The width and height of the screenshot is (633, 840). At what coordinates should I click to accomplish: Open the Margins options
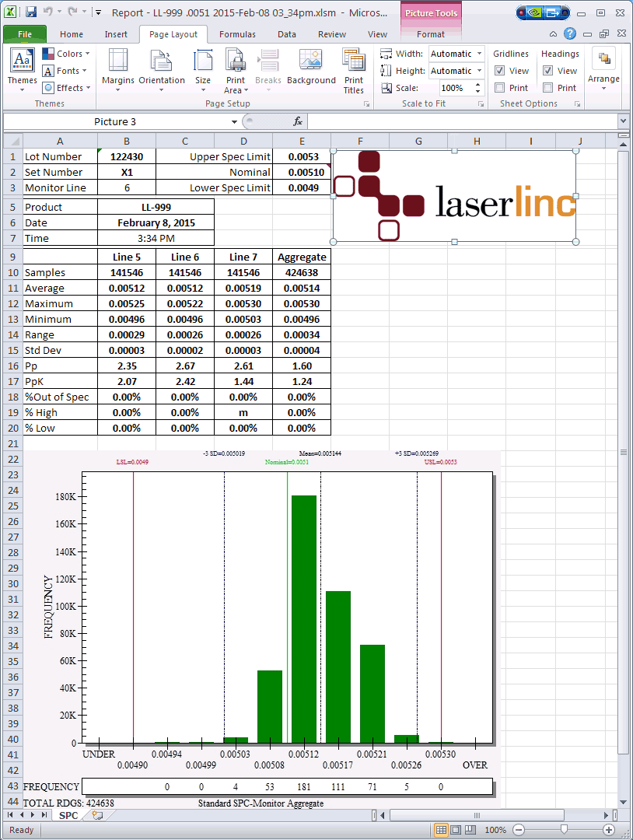(x=117, y=68)
